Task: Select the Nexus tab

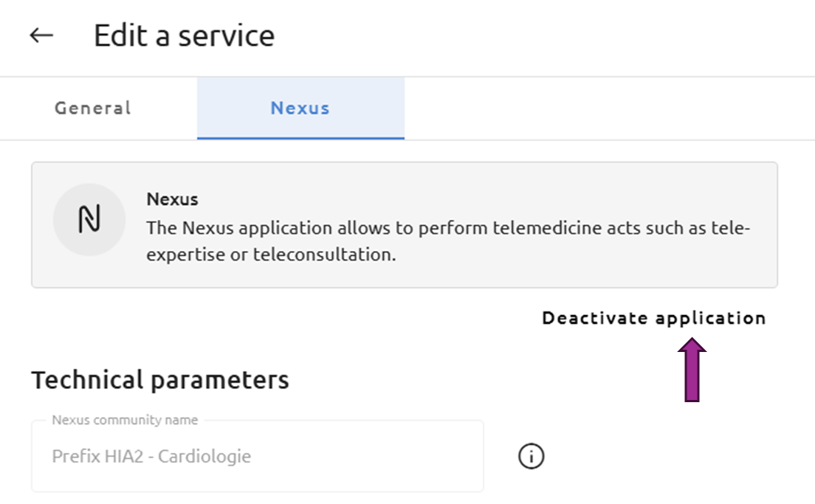Action: coord(300,108)
